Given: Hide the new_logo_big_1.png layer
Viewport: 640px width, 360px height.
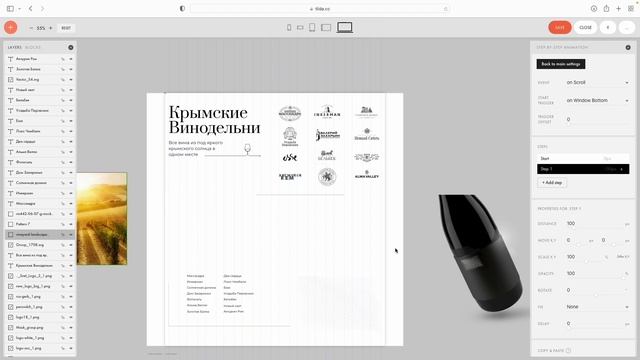Looking at the screenshot, I should tap(71, 286).
